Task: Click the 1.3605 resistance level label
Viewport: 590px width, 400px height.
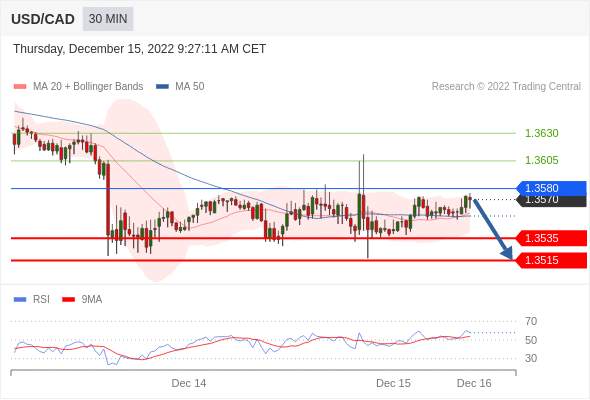Action: [x=541, y=160]
